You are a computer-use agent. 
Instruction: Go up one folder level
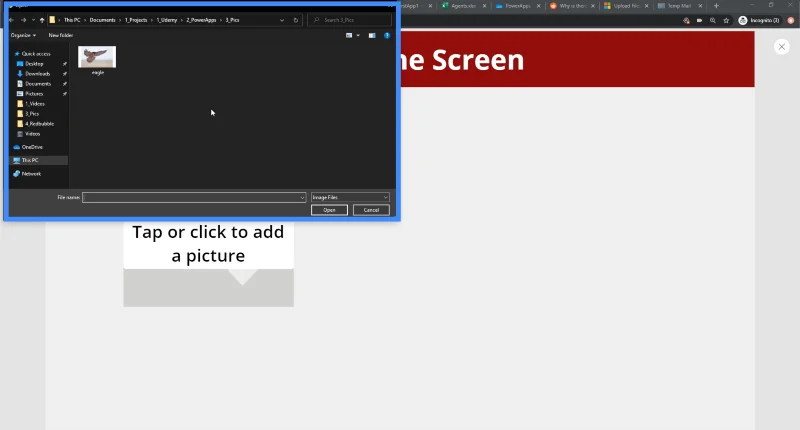42,20
